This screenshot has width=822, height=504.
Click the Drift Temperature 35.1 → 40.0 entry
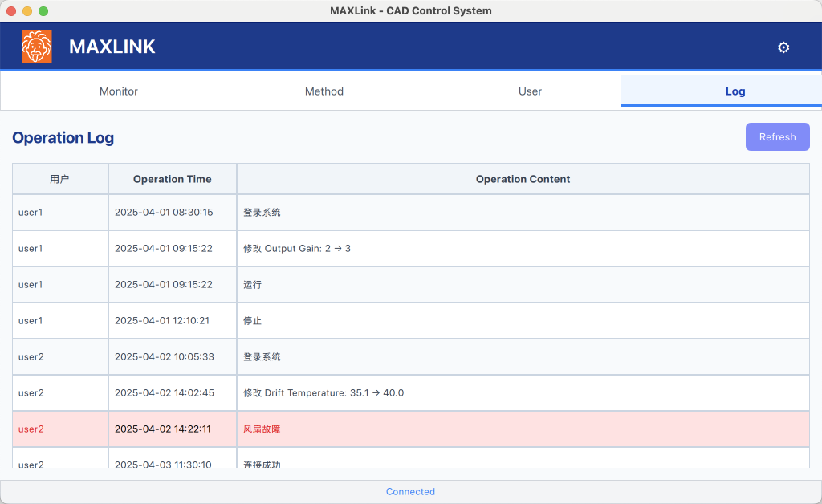coord(324,393)
